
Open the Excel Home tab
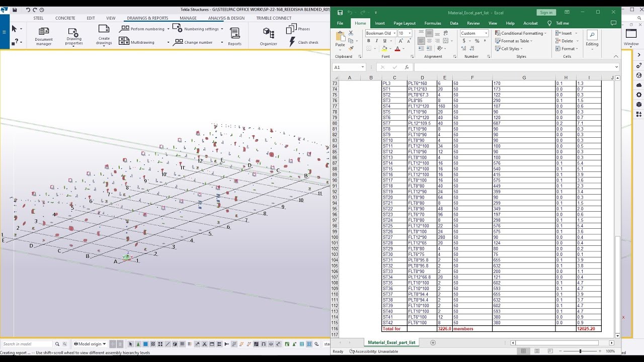click(360, 23)
